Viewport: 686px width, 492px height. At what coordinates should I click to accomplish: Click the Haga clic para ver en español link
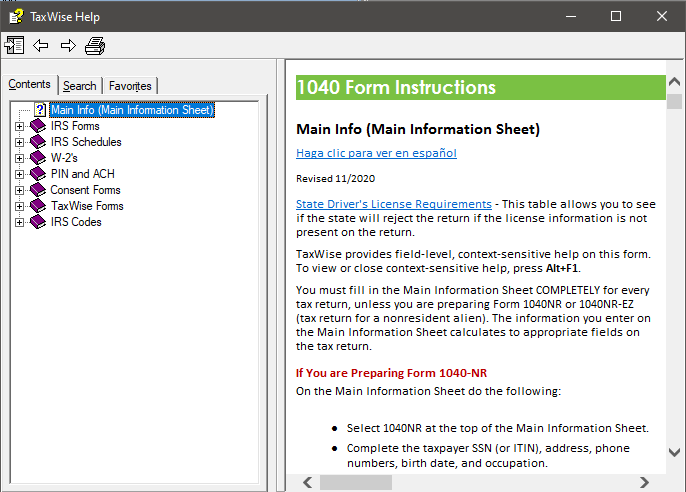point(376,153)
